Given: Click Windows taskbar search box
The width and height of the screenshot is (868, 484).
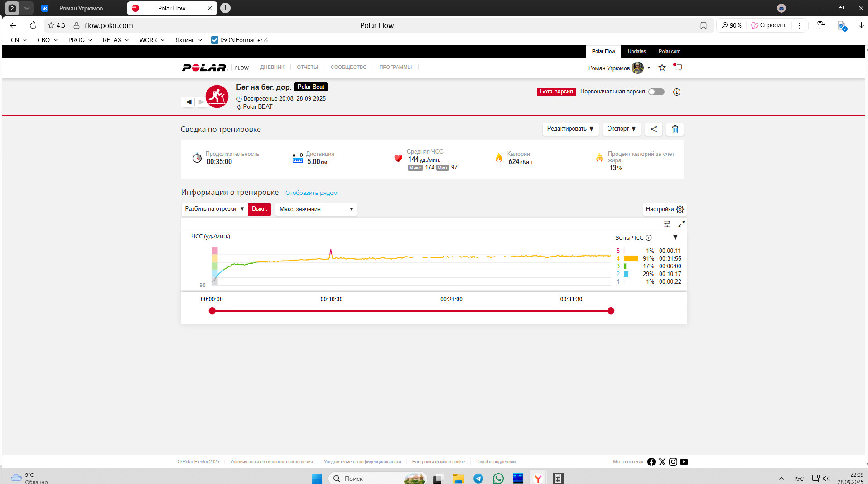Looking at the screenshot, I should [x=377, y=478].
